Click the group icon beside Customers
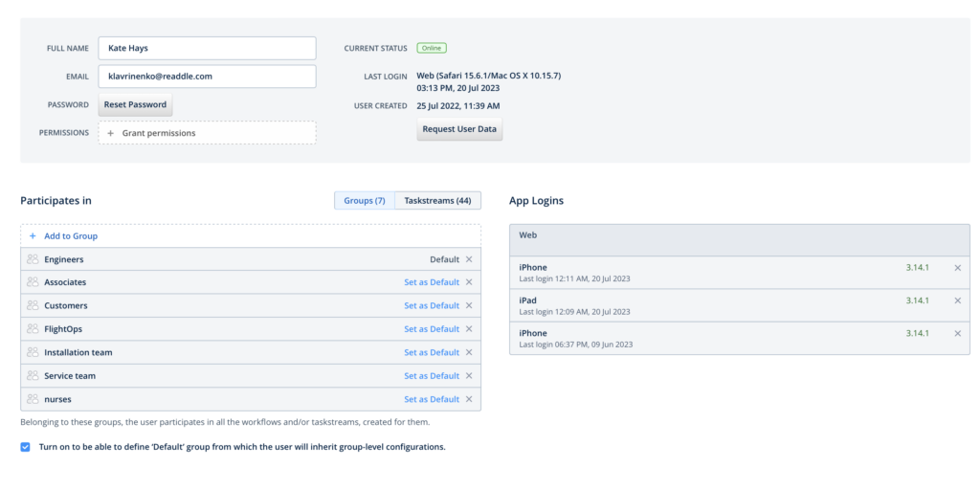Image resolution: width=980 pixels, height=489 pixels. 33,306
